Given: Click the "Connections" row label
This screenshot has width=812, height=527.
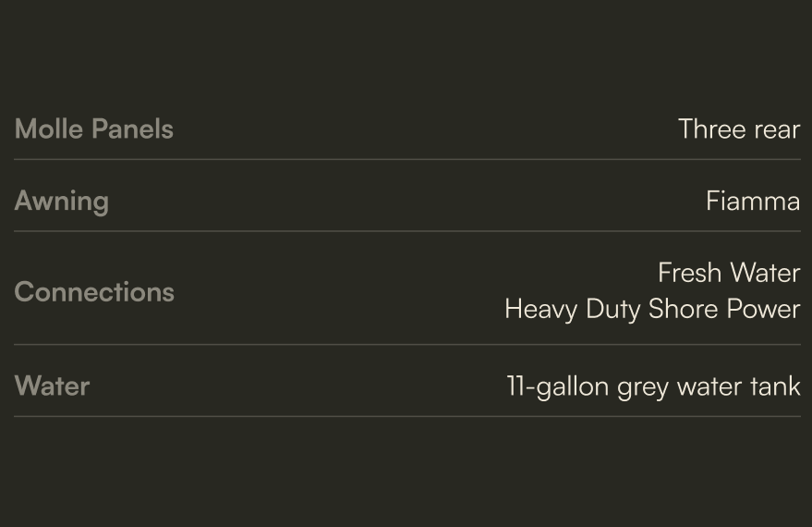Looking at the screenshot, I should pos(94,291).
